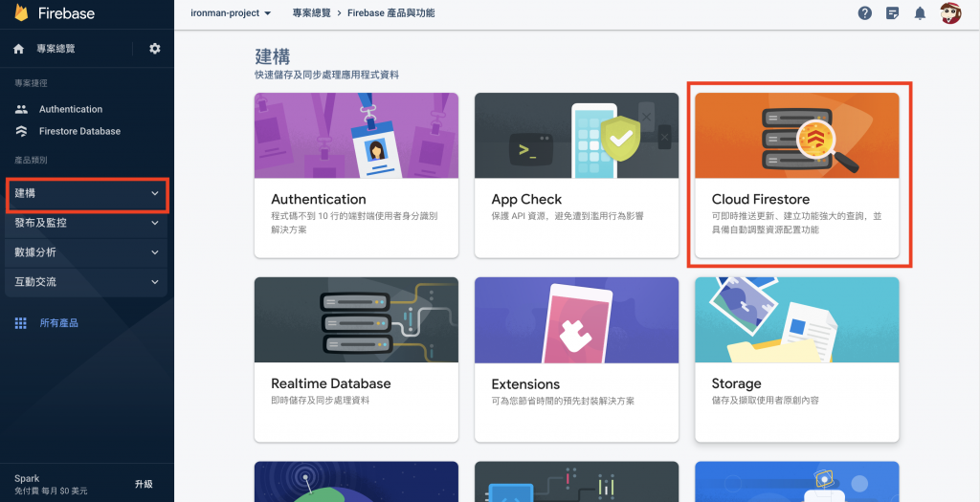980x502 pixels.
Task: Open the Realtime Database card illustration
Action: pyautogui.click(x=356, y=319)
